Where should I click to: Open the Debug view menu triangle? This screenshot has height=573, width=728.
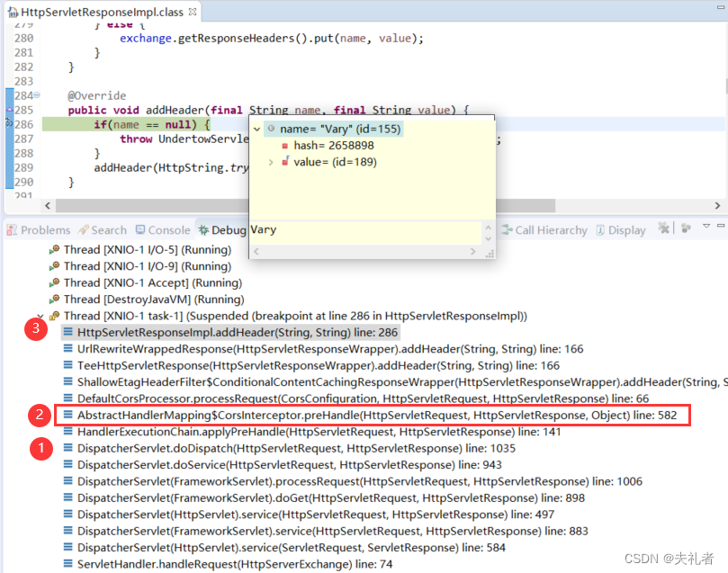[706, 226]
